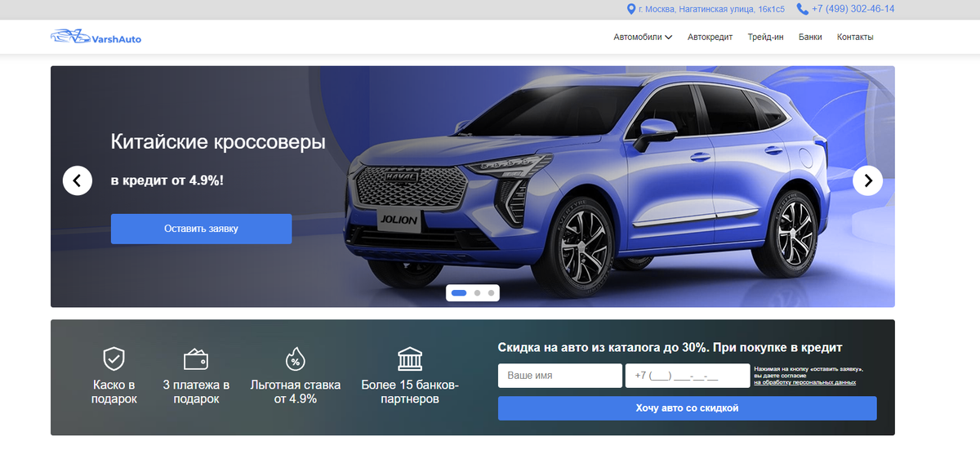Open the на обработку персональных данных link

[x=805, y=382]
